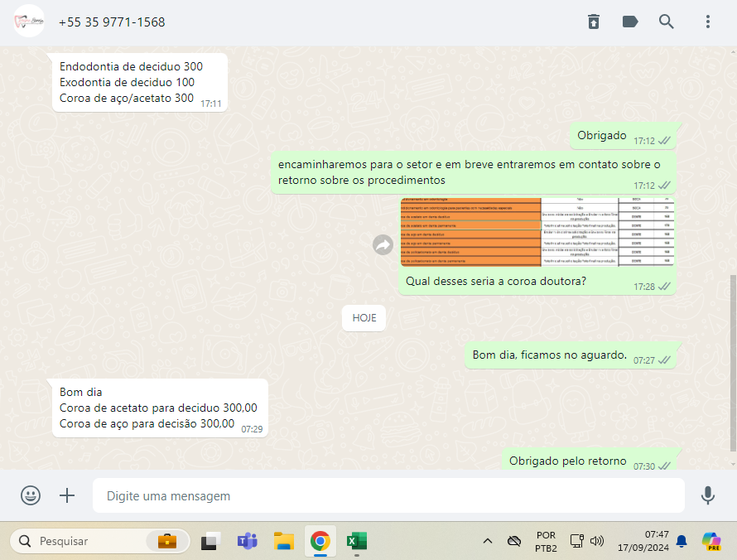Click the forward arrow beside the table image
The image size is (737, 560).
click(383, 244)
